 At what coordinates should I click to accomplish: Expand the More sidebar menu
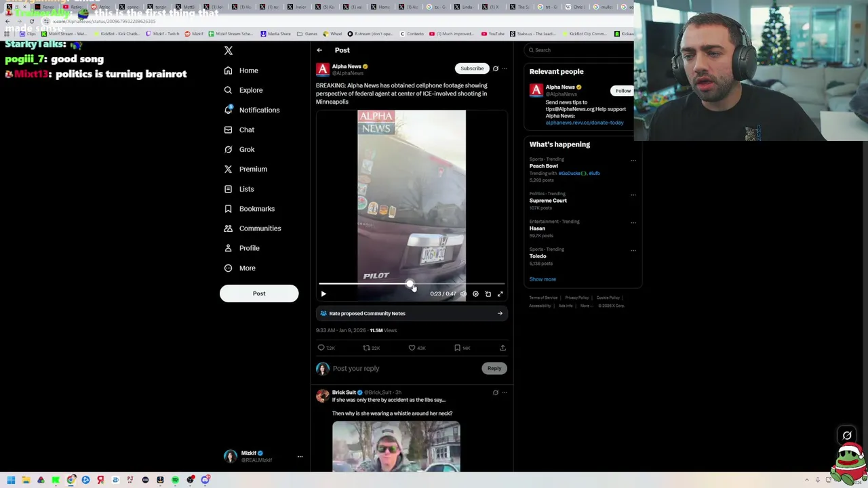pyautogui.click(x=239, y=268)
